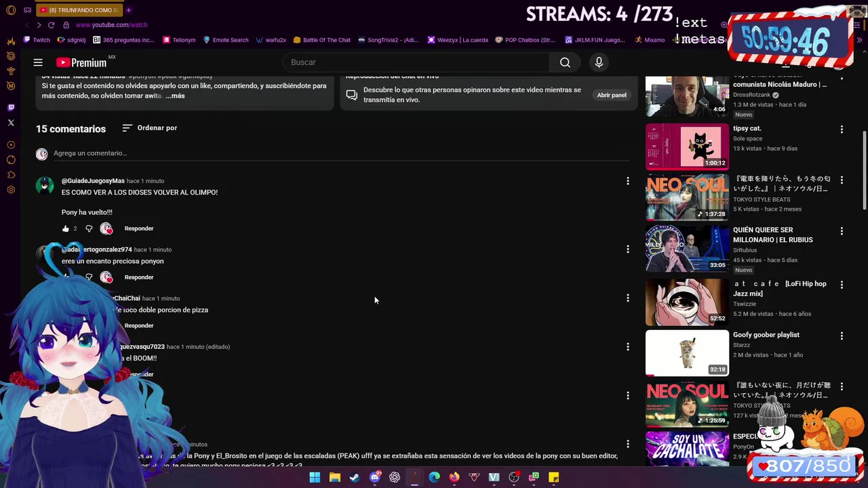This screenshot has width=868, height=488.
Task: Reply to the 'eres un encanto' comment
Action: coord(139,277)
